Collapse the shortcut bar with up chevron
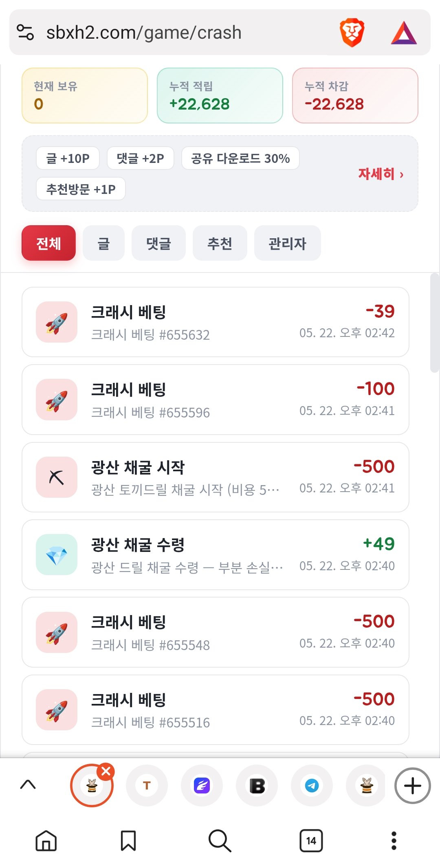The height and width of the screenshot is (868, 440). pos(28,784)
